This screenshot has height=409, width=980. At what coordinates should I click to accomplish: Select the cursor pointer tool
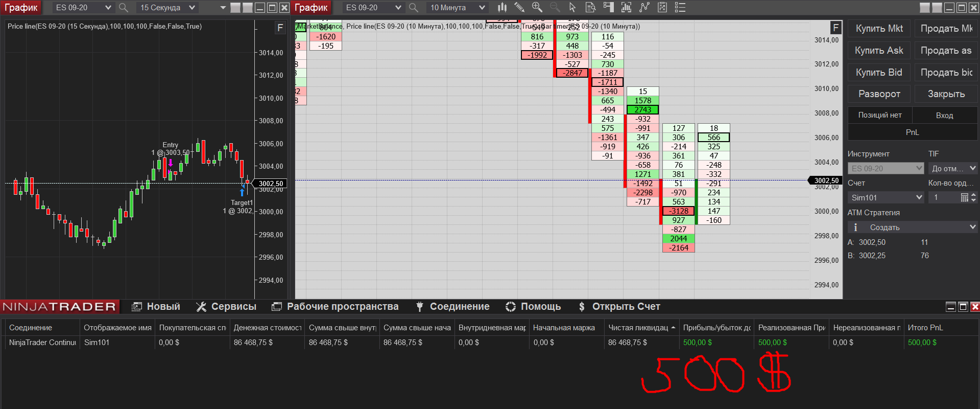[x=572, y=7]
